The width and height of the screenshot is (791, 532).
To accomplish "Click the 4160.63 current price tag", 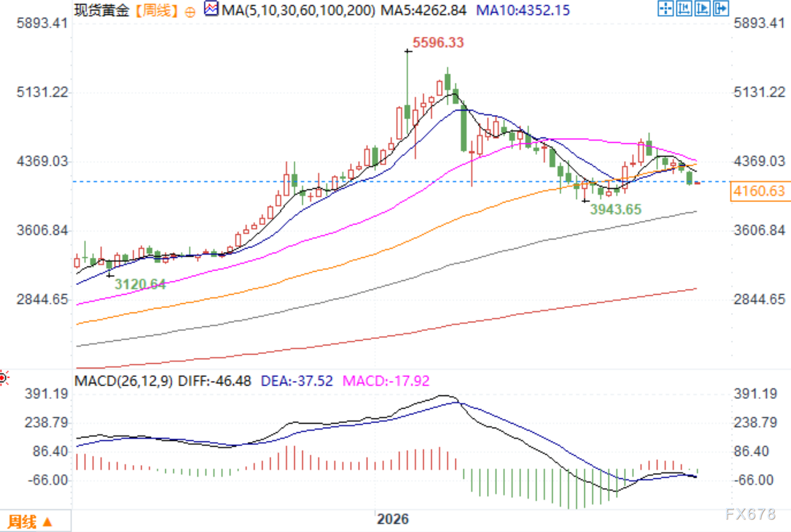I will point(760,191).
